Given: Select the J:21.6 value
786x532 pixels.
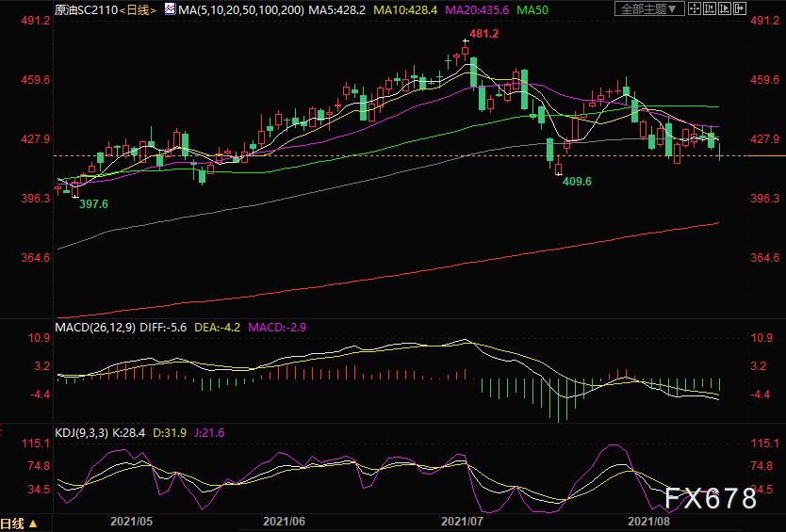Looking at the screenshot, I should [209, 432].
